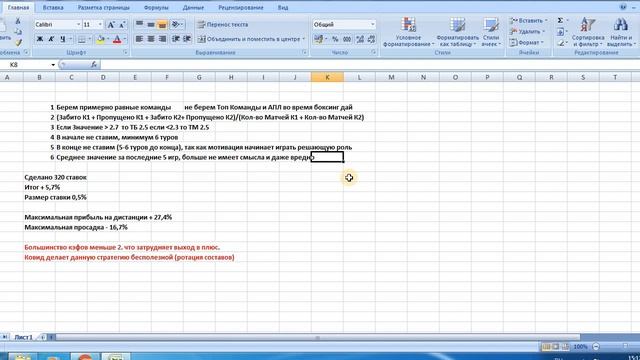Open the Лист1 sheet tab

(23, 337)
